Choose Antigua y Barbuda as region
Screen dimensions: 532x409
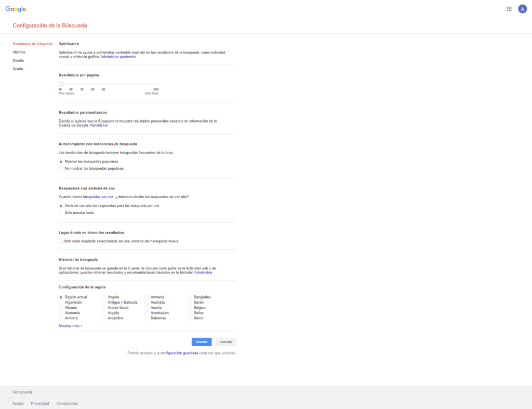click(x=104, y=303)
